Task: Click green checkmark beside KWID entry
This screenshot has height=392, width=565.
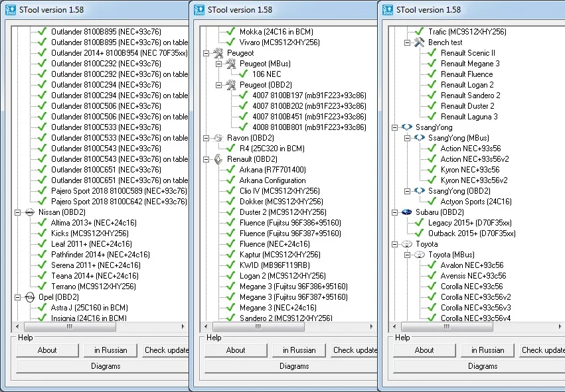Action: tap(230, 265)
